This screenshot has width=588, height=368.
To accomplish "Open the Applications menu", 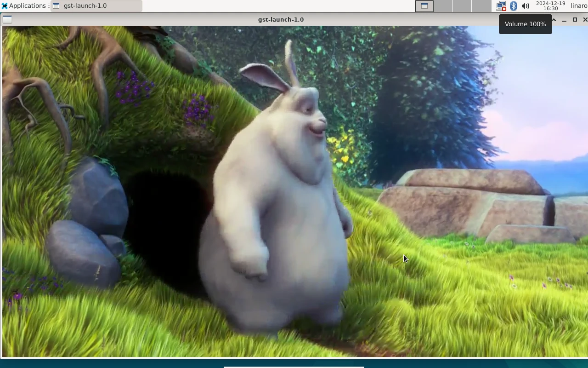I will 23,6.
